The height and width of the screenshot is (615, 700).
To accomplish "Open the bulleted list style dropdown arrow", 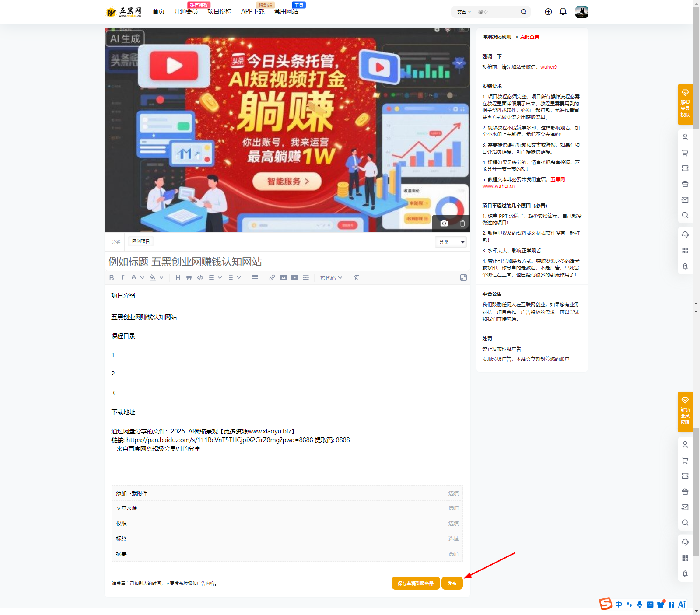I will pyautogui.click(x=239, y=278).
